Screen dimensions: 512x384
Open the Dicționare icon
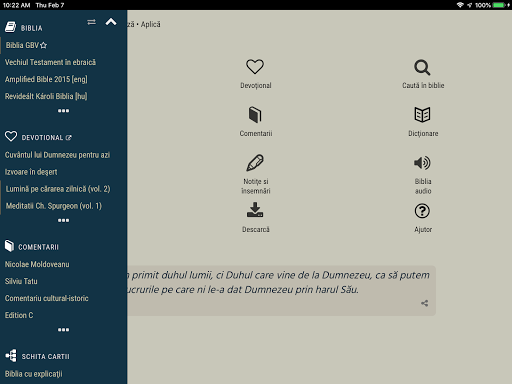422,115
